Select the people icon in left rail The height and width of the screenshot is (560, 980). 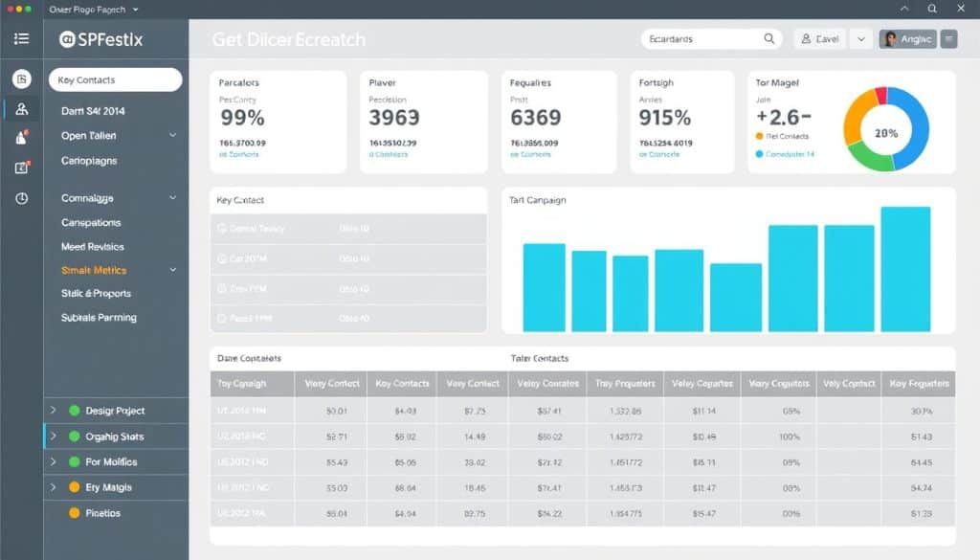click(21, 109)
